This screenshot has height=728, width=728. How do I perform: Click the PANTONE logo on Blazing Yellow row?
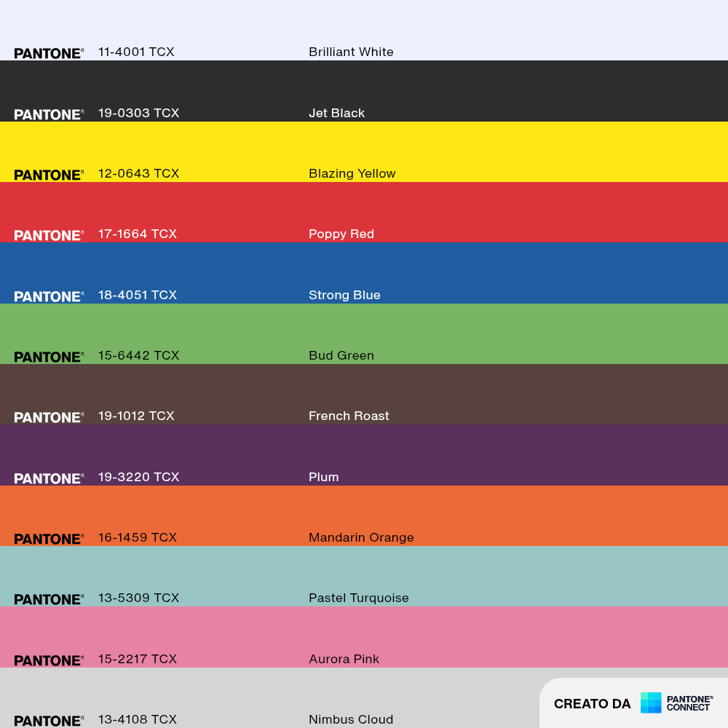tap(49, 175)
